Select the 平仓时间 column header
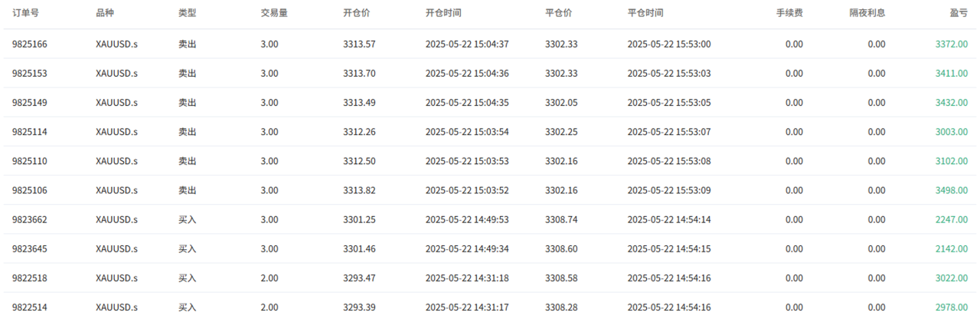The width and height of the screenshot is (980, 322). tap(645, 14)
